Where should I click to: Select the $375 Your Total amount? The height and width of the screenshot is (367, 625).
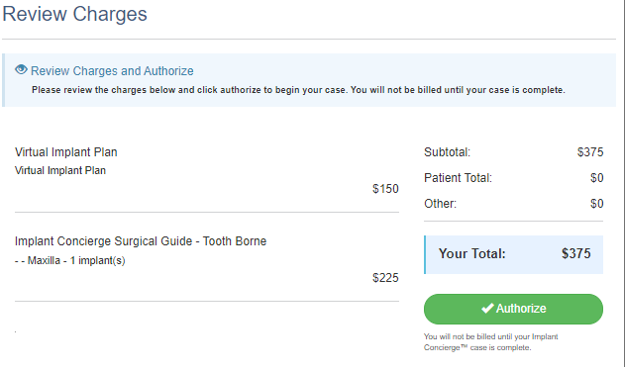576,253
